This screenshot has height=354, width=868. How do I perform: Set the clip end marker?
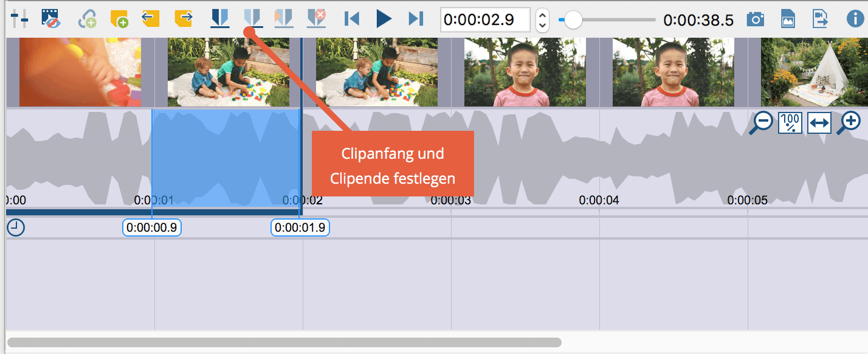pyautogui.click(x=252, y=19)
